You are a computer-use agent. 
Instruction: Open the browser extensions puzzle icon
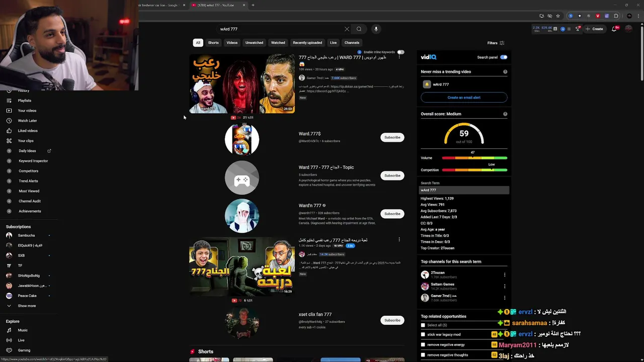[616, 16]
